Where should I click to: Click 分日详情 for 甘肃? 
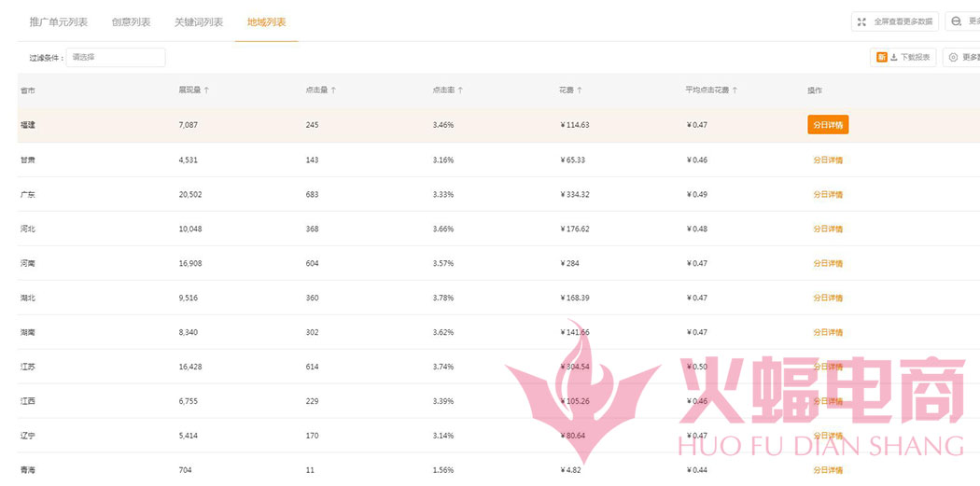[828, 160]
